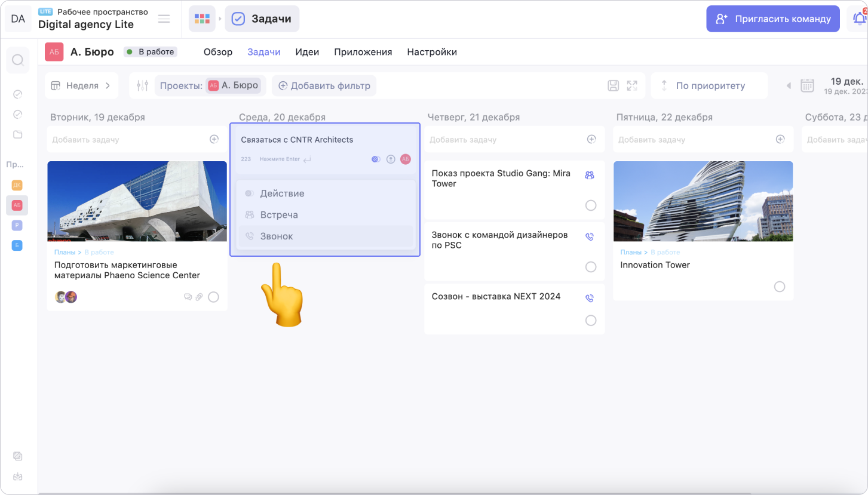This screenshot has width=868, height=495.
Task: Complete the Звонок с командой дизайнеров task
Action: click(x=591, y=267)
